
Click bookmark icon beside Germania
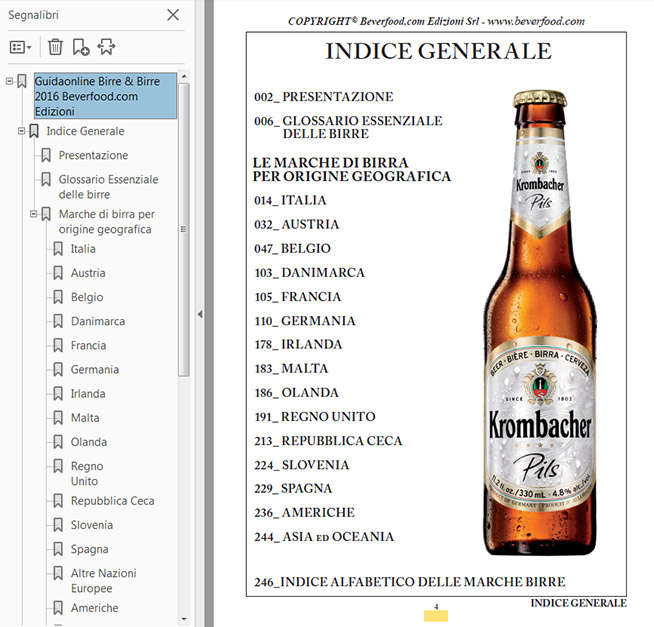(58, 370)
